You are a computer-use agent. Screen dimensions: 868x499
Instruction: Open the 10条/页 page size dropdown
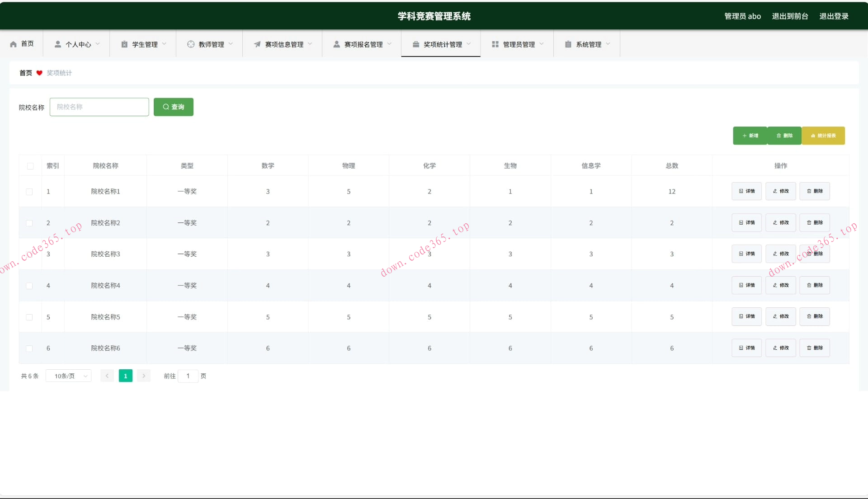(x=68, y=376)
